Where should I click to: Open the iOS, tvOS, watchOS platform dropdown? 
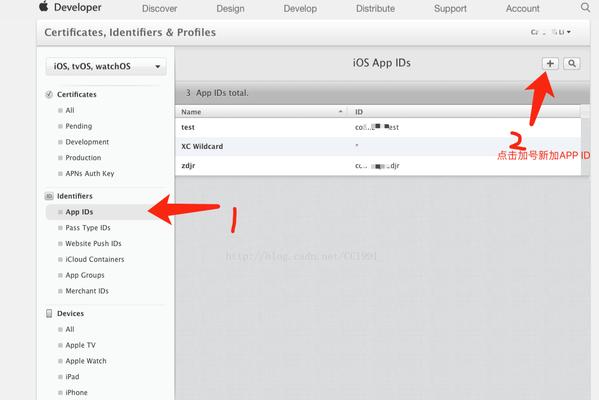[x=106, y=66]
